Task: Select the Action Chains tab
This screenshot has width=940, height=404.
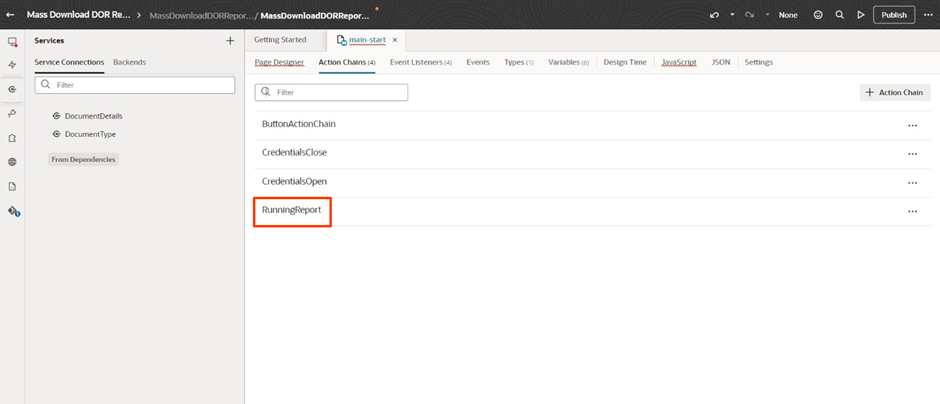Action: 347,62
